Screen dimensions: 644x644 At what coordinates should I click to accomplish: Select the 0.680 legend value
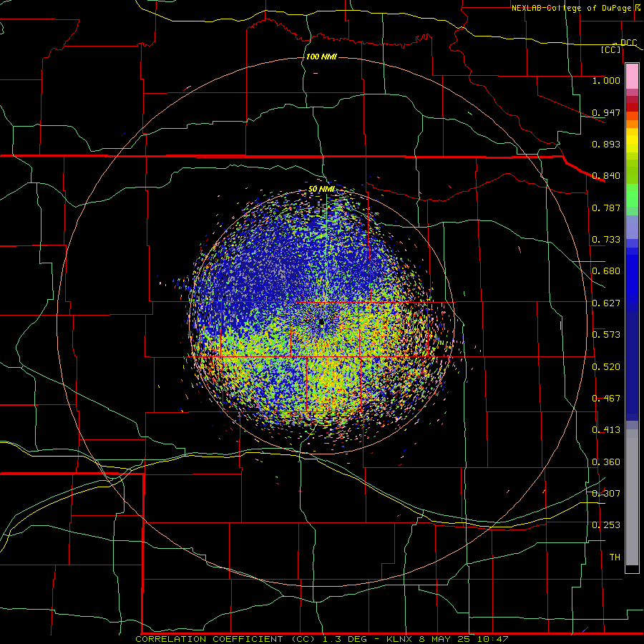coord(606,271)
